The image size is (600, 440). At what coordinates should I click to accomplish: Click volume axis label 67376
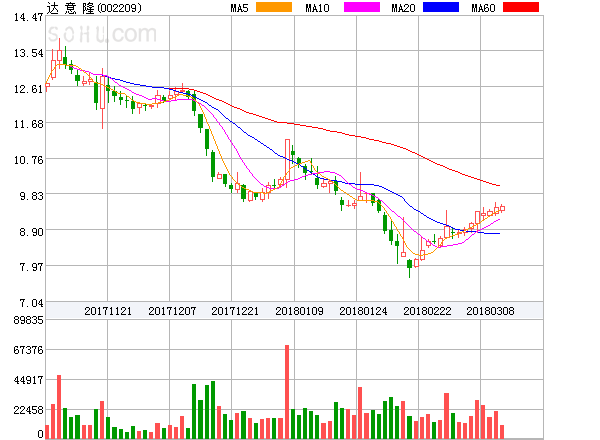[28, 350]
